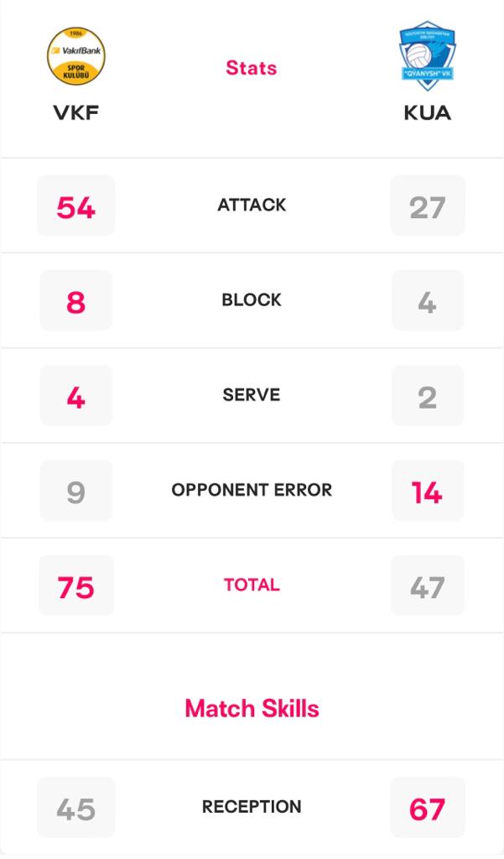This screenshot has height=859, width=504.
Task: Open the Stats heading
Action: pos(252,68)
